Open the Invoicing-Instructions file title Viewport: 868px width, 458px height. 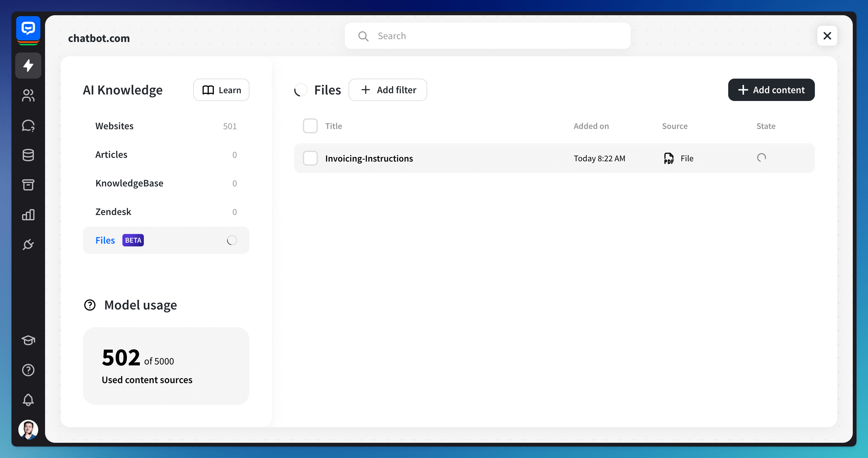click(x=369, y=158)
